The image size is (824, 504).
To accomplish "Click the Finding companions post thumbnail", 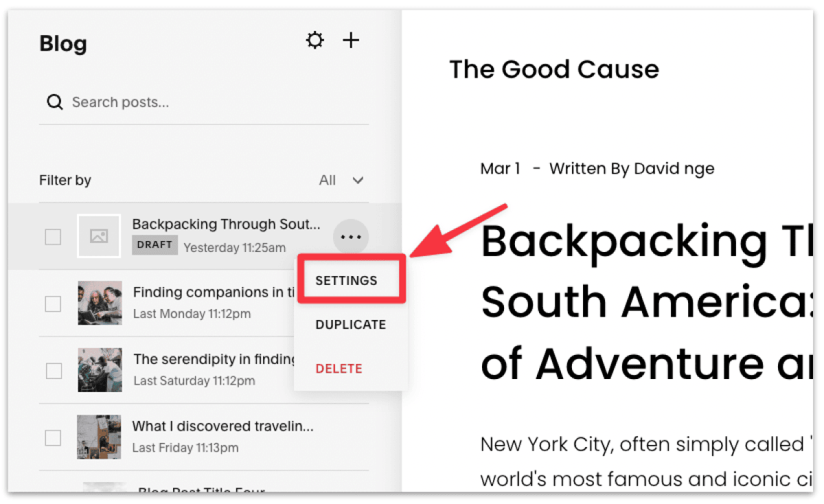I will coord(99,302).
